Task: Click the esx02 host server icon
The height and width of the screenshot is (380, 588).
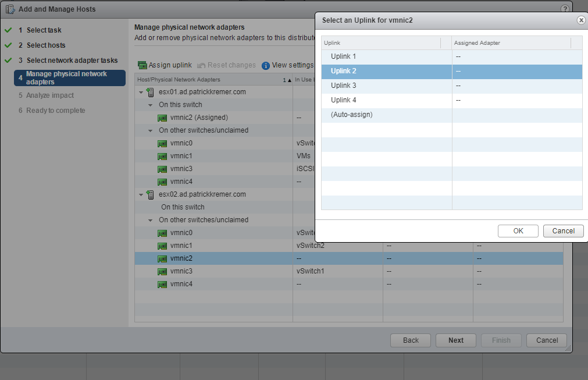Action: pos(151,194)
